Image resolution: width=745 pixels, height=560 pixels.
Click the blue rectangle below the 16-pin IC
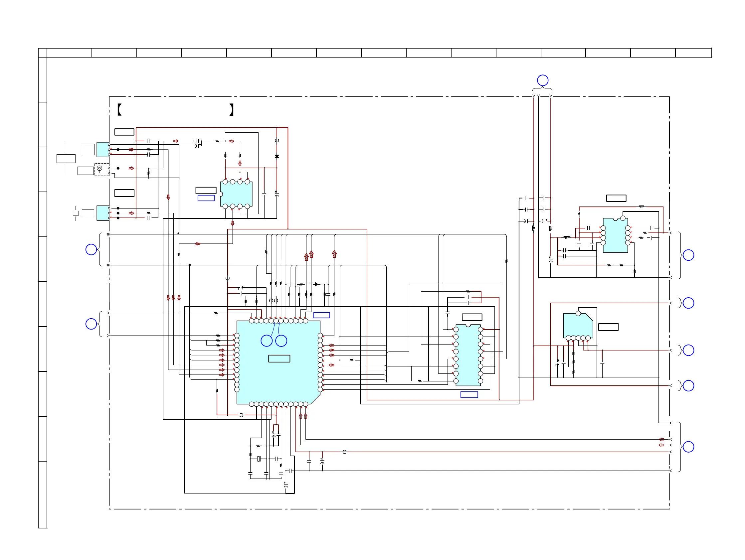tap(469, 395)
